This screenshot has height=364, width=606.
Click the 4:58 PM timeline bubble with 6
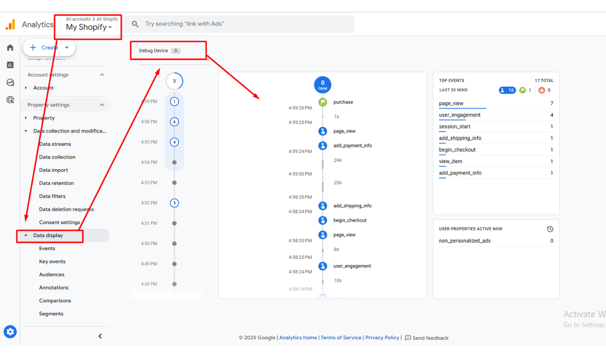pyautogui.click(x=174, y=122)
